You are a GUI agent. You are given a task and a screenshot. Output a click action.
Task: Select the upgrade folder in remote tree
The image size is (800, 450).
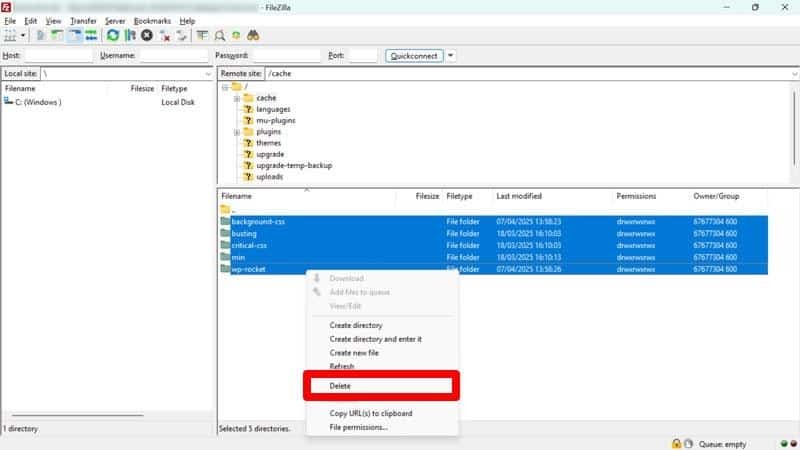(x=270, y=154)
